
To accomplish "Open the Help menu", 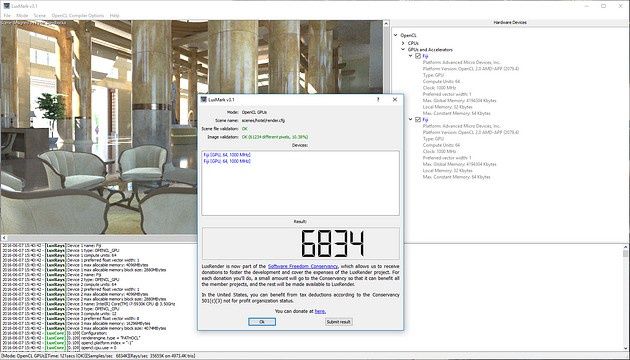I will [x=115, y=15].
